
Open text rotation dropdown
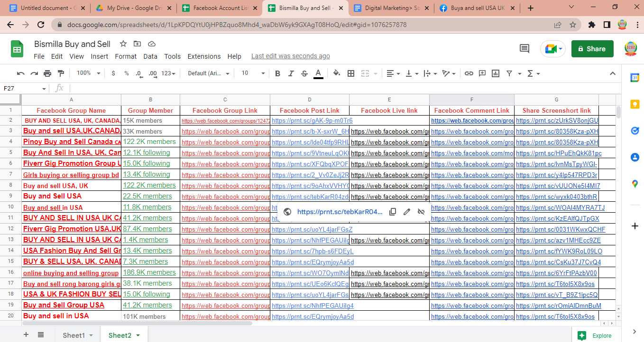click(449, 73)
